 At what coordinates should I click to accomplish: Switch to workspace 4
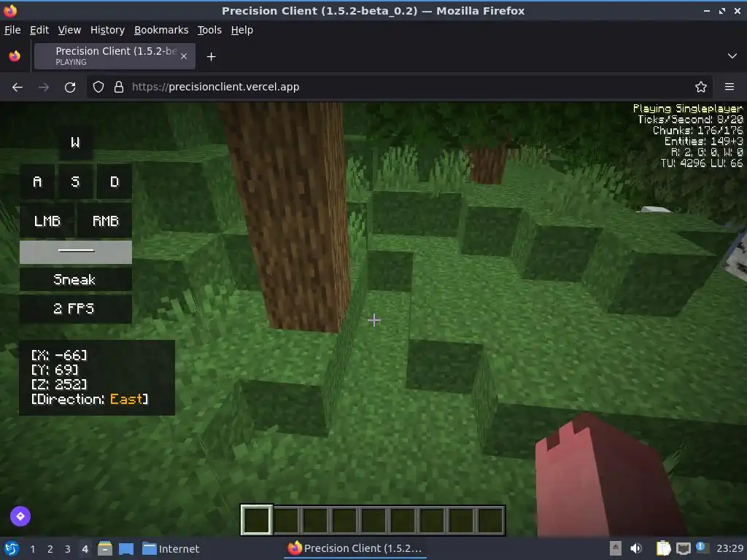85,549
